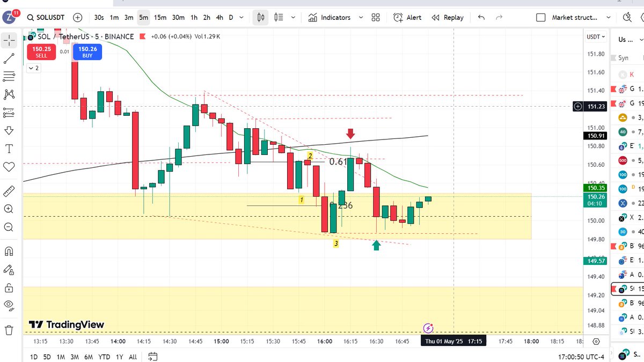Hide all drawings with eye icon

[9, 306]
